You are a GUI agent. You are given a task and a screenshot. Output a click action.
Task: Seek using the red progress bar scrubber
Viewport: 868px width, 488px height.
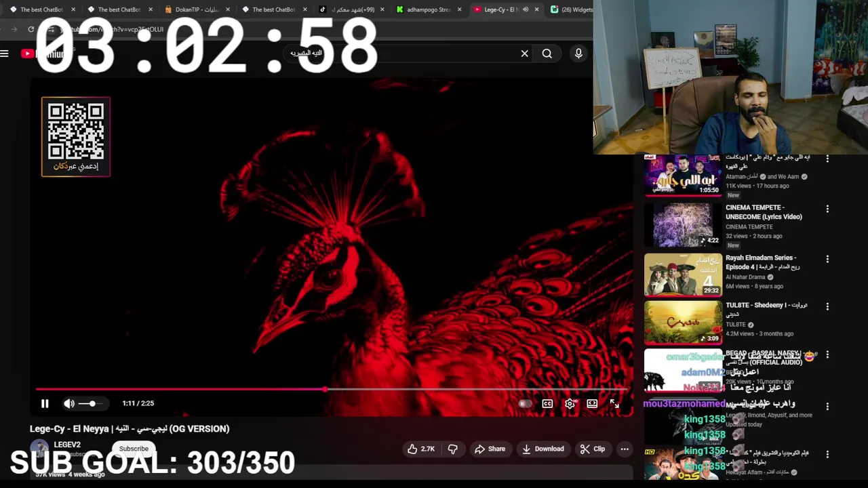click(x=325, y=389)
